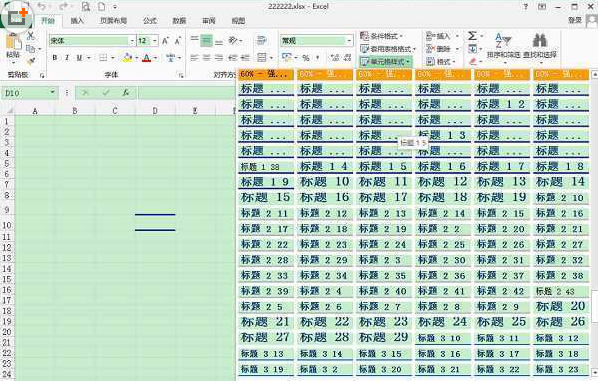Toggle Underline formatting
598x381 pixels.
point(79,58)
